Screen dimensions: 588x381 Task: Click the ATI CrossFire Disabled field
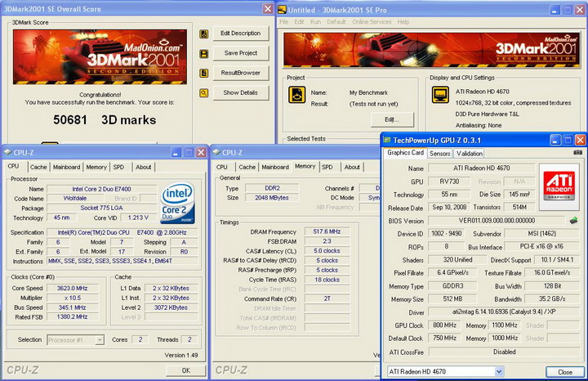[x=504, y=352]
